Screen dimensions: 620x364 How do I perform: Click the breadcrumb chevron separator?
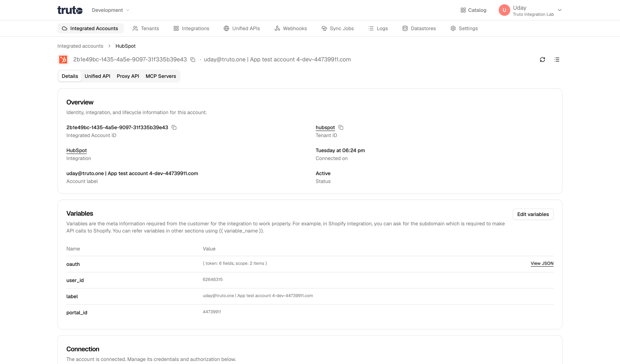[x=109, y=46]
